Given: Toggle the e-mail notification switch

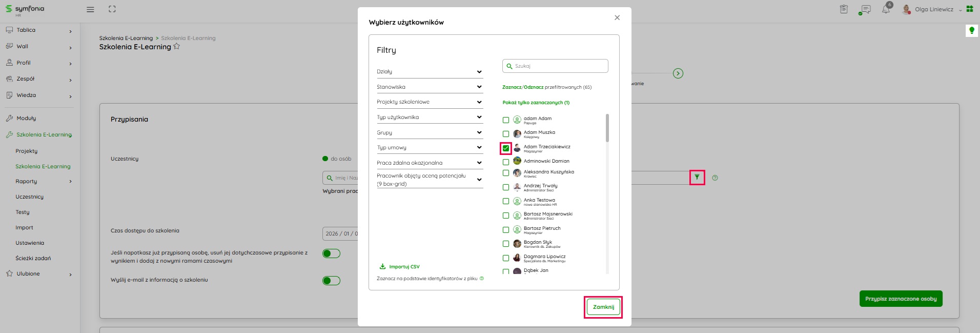Looking at the screenshot, I should click(x=331, y=281).
